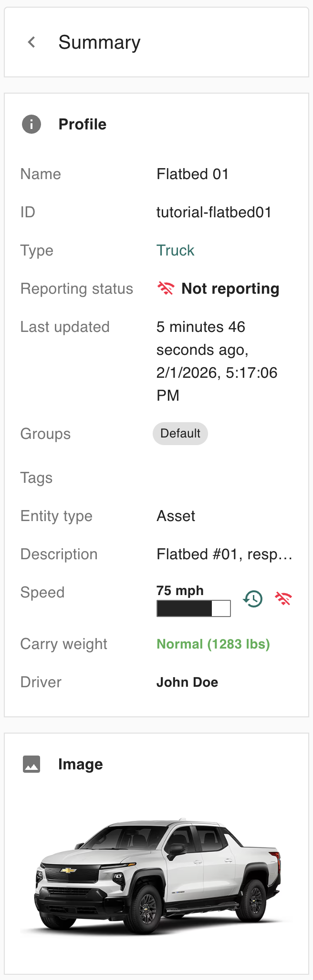Open the Truck type link
This screenshot has width=313, height=980.
[175, 250]
